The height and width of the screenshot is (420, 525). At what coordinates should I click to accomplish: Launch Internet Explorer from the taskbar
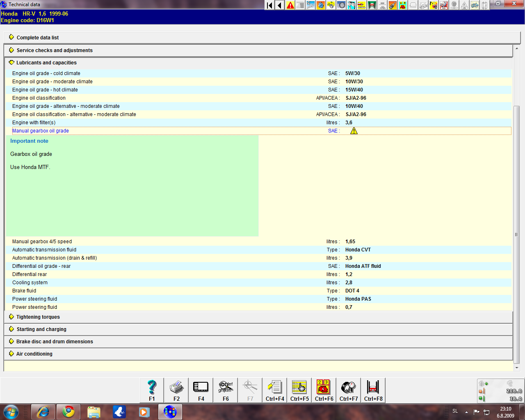[x=43, y=411]
